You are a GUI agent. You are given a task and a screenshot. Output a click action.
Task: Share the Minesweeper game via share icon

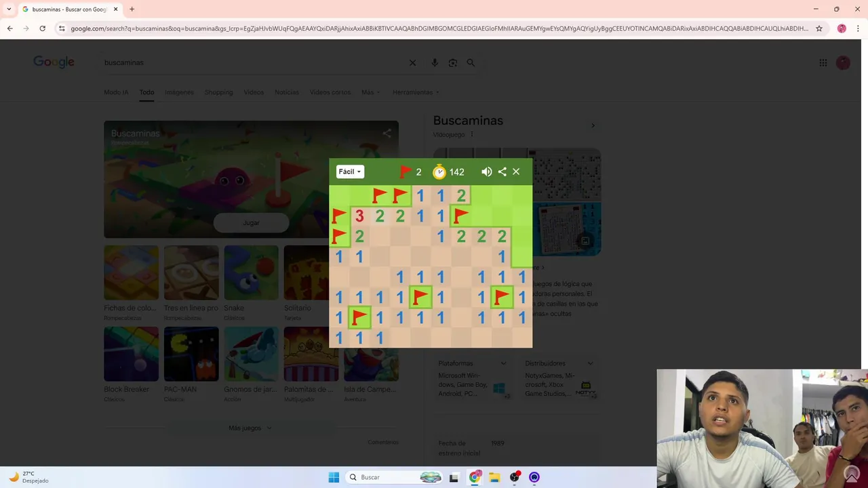point(502,171)
